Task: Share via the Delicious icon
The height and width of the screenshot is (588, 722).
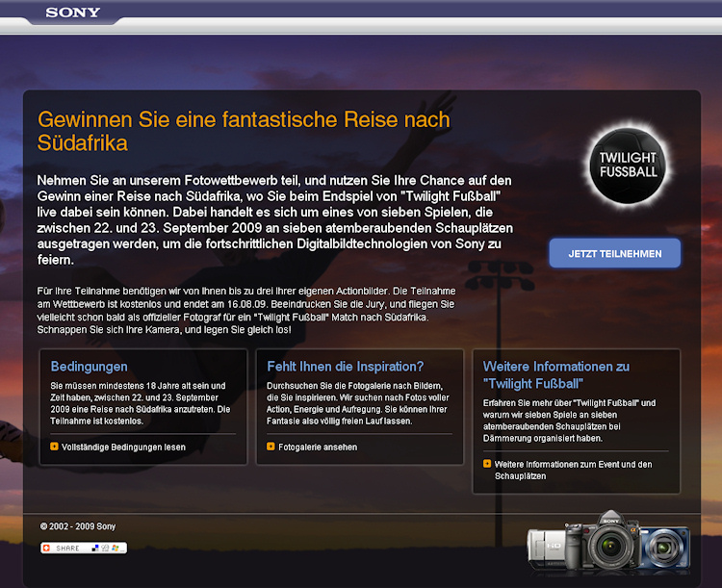Action: pos(95,548)
